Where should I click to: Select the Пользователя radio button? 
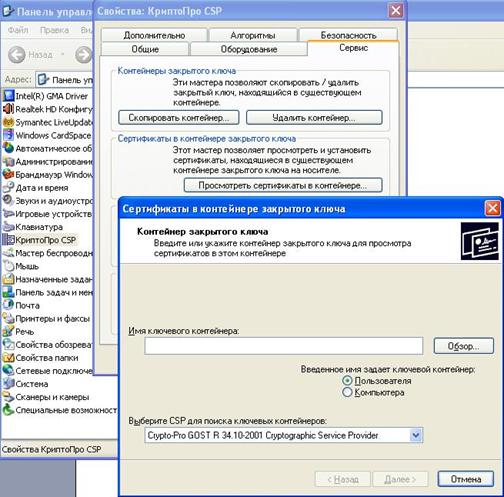coord(347,380)
